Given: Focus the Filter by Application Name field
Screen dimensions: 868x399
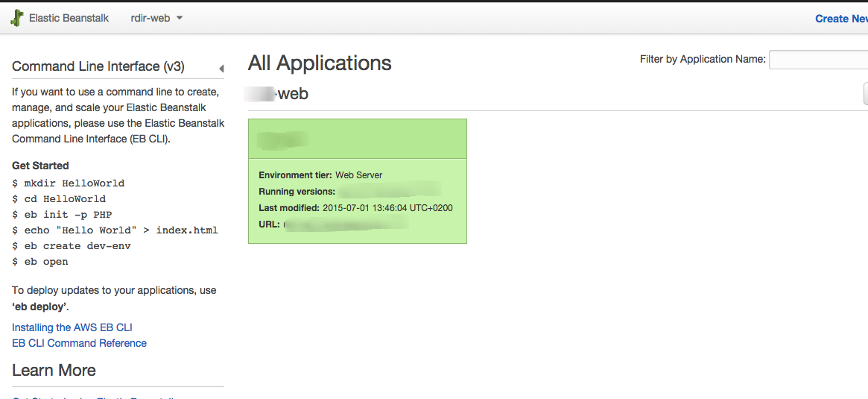Looking at the screenshot, I should coord(818,60).
